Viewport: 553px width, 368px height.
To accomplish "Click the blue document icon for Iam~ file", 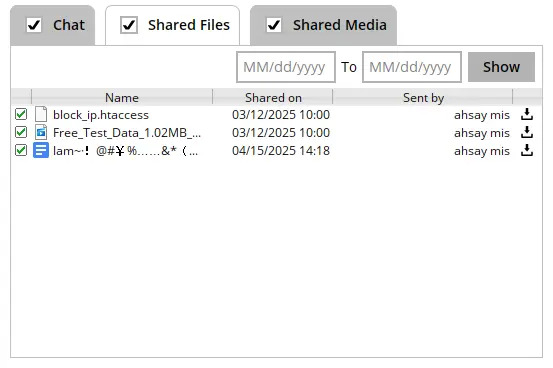I will pyautogui.click(x=41, y=150).
